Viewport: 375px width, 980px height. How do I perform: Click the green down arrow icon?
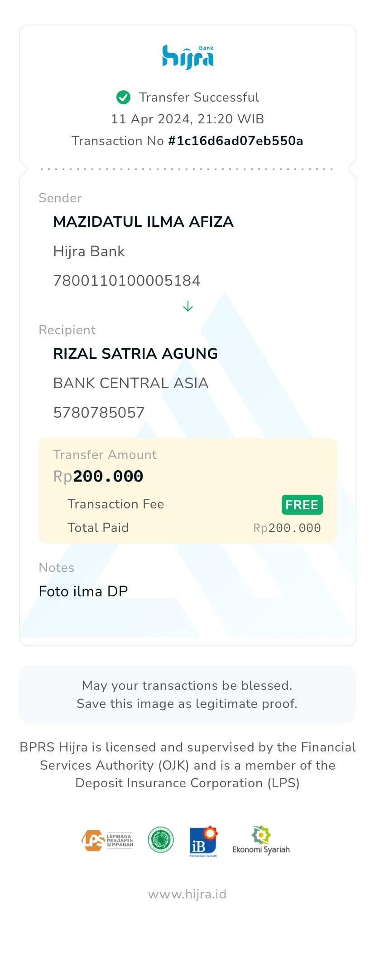(188, 307)
